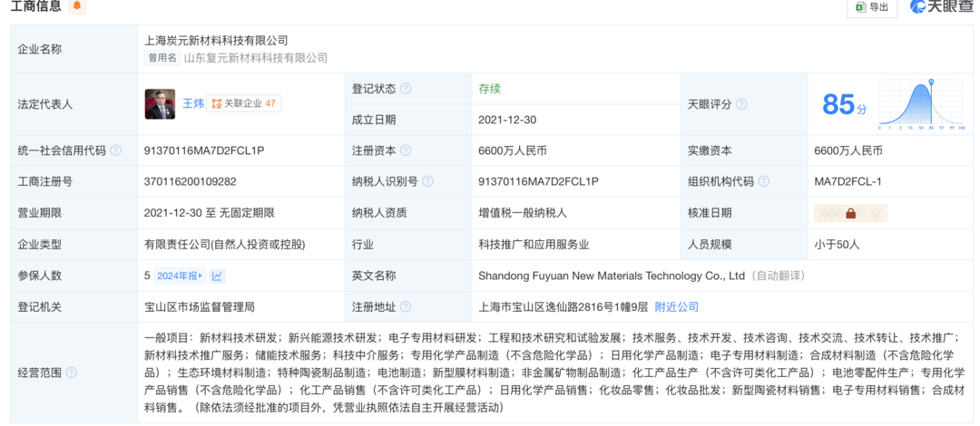Click the score distribution curve chart
This screenshot has width=980, height=426.
pyautogui.click(x=921, y=104)
